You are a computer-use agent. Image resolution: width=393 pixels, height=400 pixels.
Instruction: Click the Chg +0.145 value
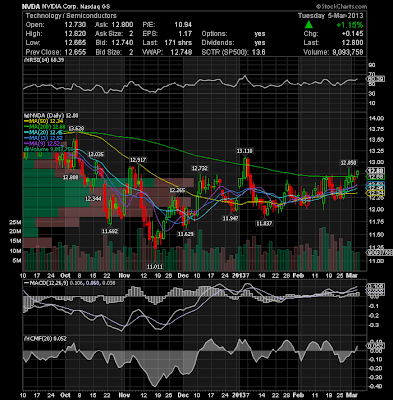352,34
